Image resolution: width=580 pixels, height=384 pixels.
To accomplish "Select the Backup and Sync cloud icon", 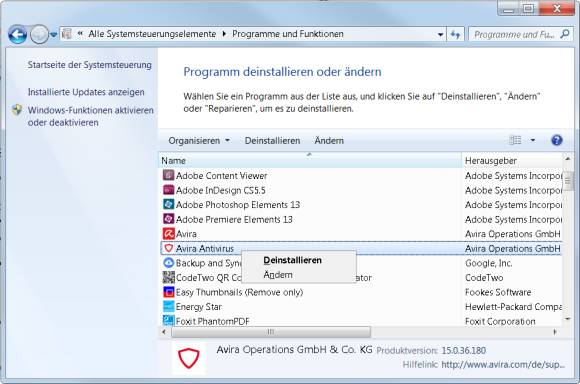I will click(x=168, y=263).
